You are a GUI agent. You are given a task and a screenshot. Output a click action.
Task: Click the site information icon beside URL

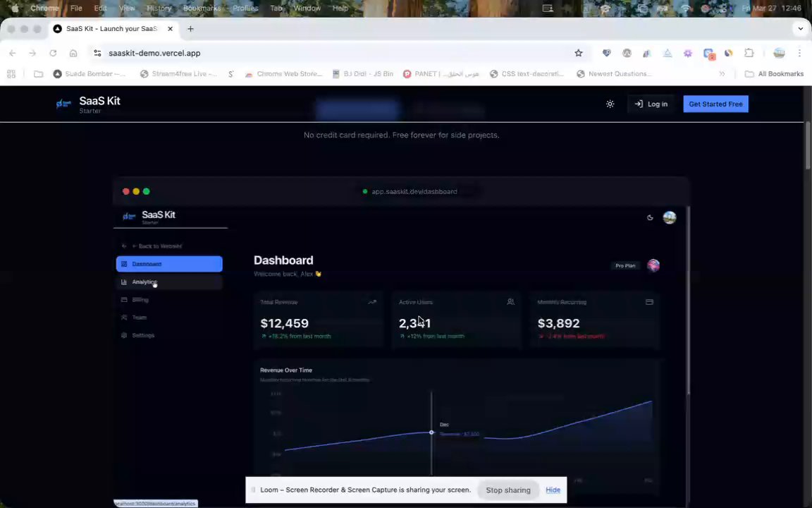coord(97,53)
